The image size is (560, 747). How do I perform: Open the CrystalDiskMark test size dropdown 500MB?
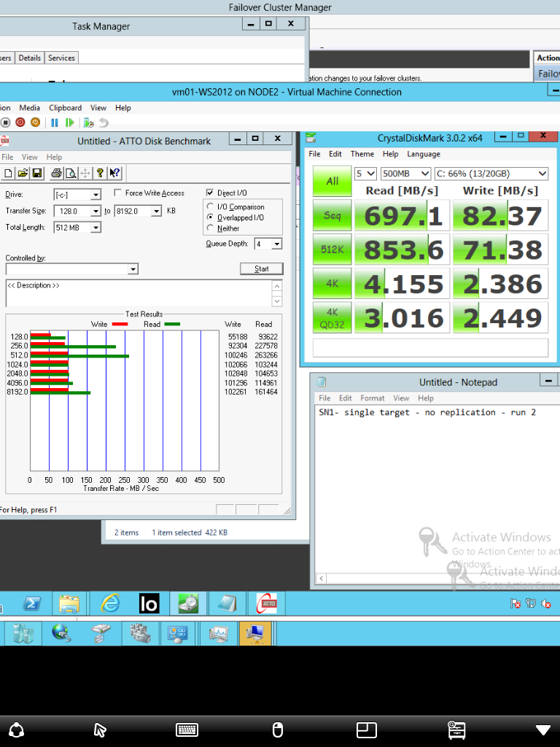coord(405,174)
